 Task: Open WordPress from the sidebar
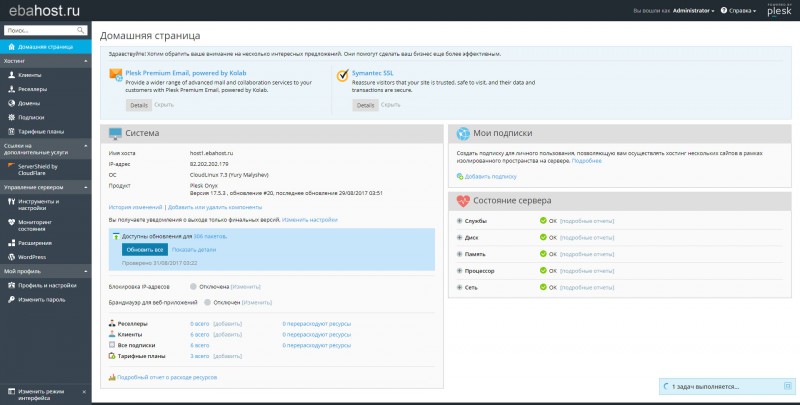point(31,257)
